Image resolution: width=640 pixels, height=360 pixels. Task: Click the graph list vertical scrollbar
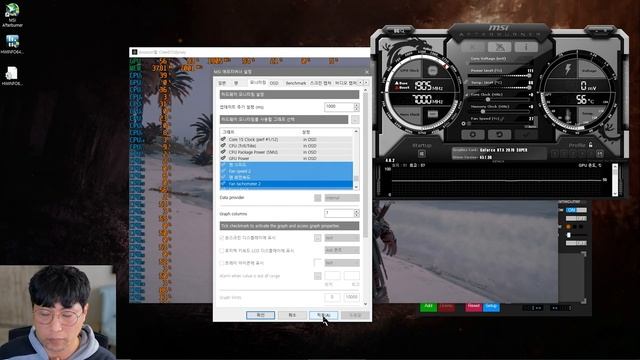[x=356, y=159]
